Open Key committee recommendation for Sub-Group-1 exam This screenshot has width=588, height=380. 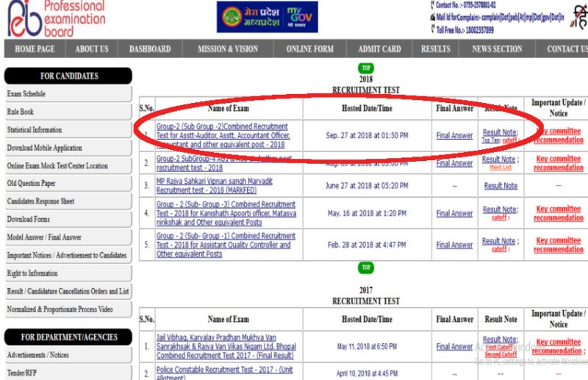coord(558,245)
